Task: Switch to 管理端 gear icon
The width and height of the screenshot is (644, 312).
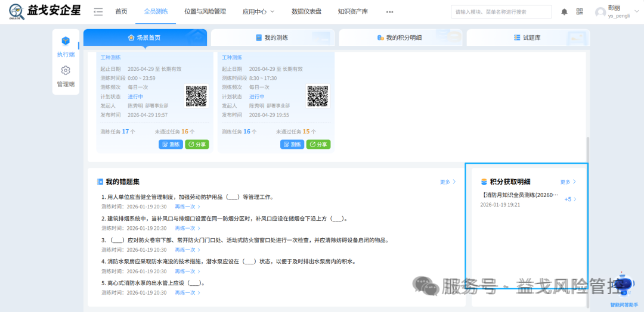Action: click(66, 70)
